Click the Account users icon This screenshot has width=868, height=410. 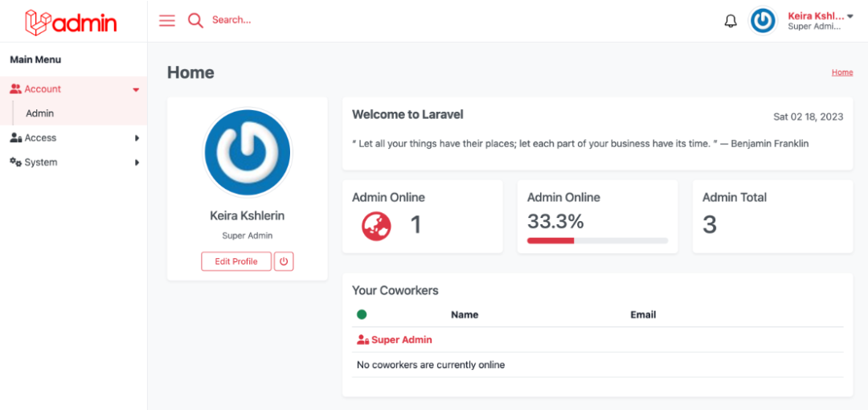click(15, 88)
